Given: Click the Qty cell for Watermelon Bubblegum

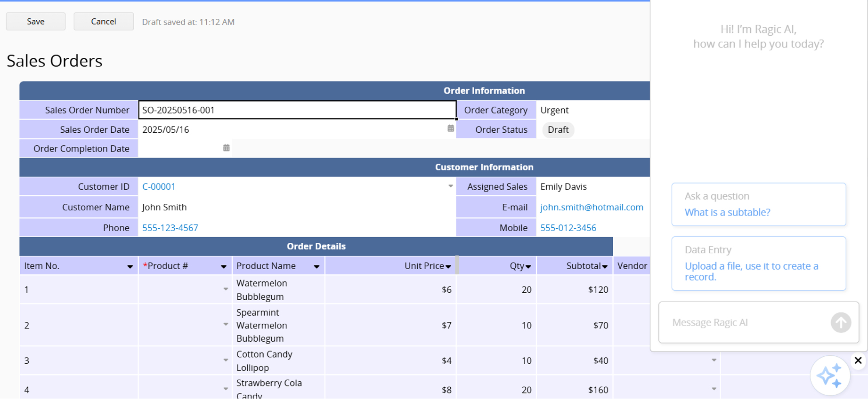Looking at the screenshot, I should [x=497, y=289].
